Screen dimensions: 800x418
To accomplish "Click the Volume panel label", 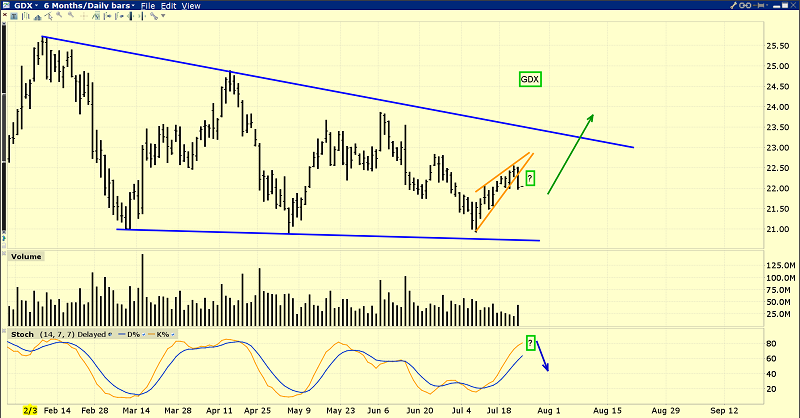I will [x=26, y=257].
